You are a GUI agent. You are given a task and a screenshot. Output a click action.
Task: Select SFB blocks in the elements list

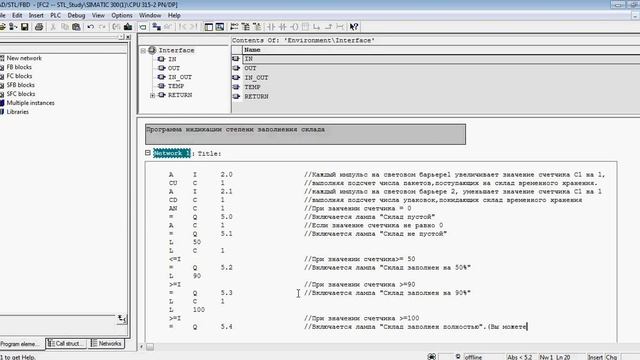20,85
